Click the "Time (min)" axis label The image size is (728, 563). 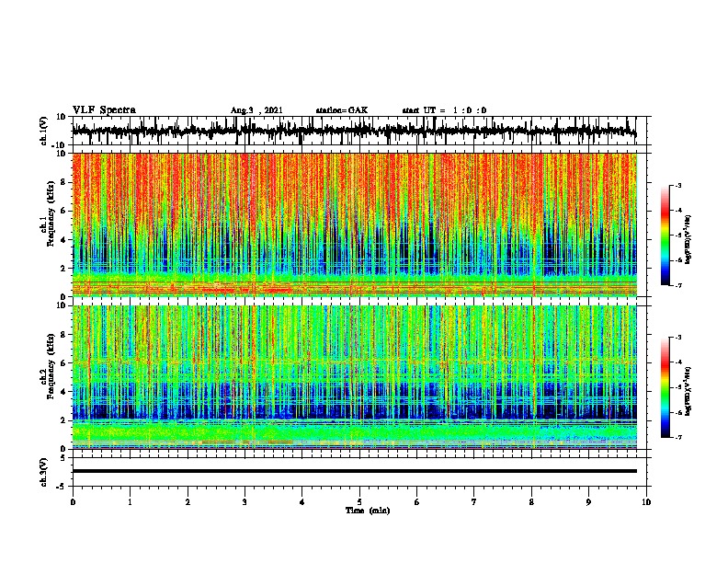click(x=368, y=511)
